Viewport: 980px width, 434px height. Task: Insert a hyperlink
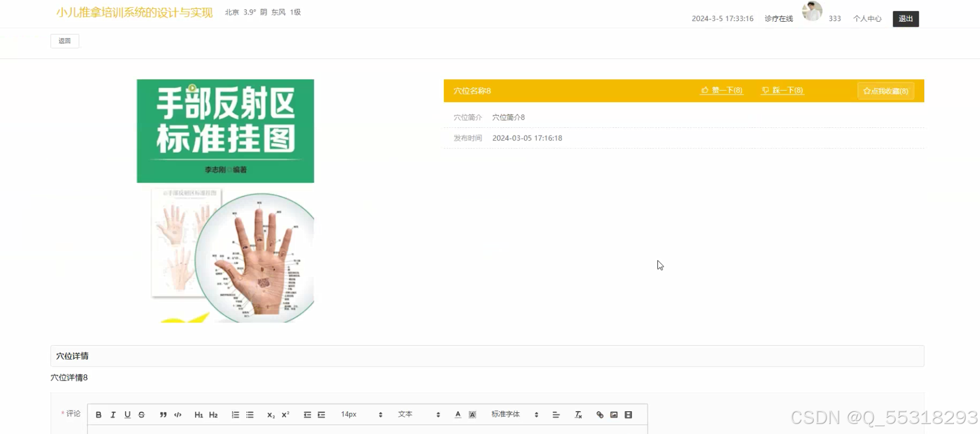[x=600, y=415]
